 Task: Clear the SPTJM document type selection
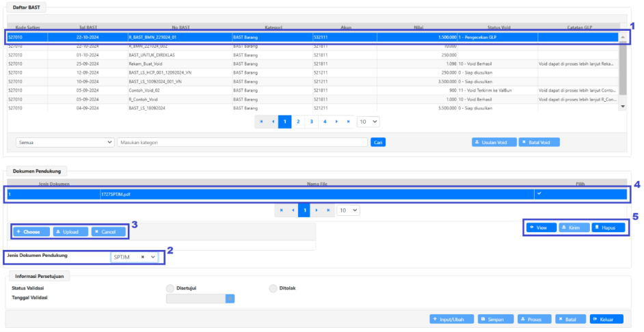(142, 257)
